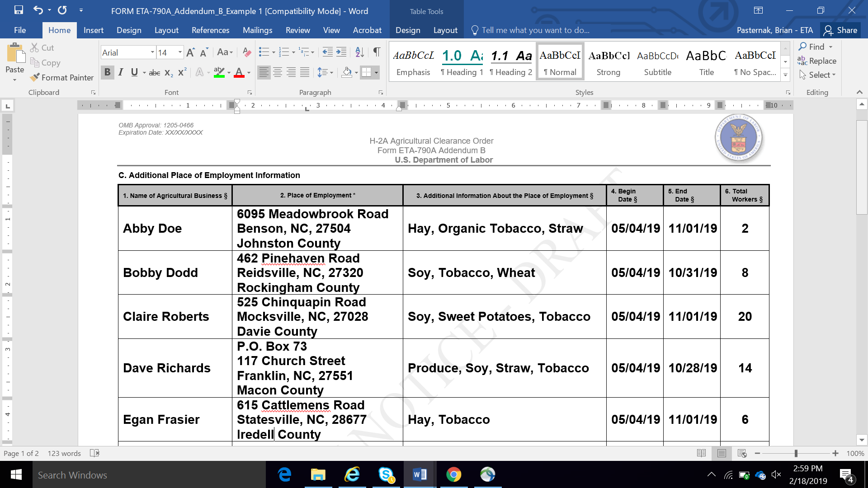Click the Share button

840,30
